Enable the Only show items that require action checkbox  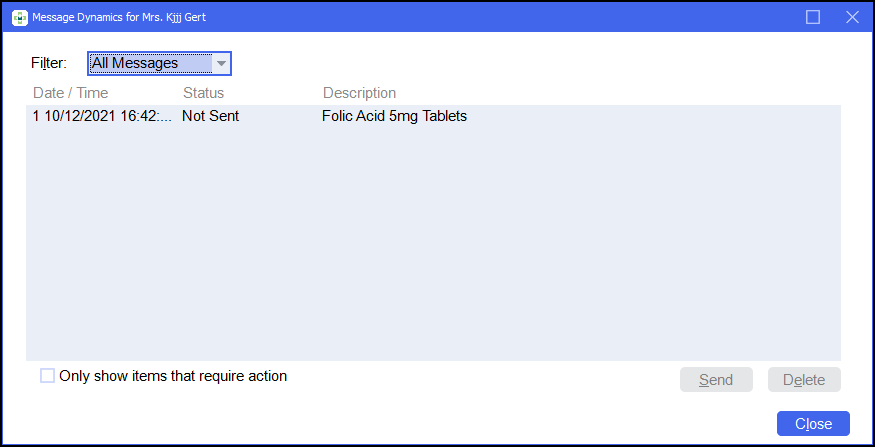coord(47,376)
